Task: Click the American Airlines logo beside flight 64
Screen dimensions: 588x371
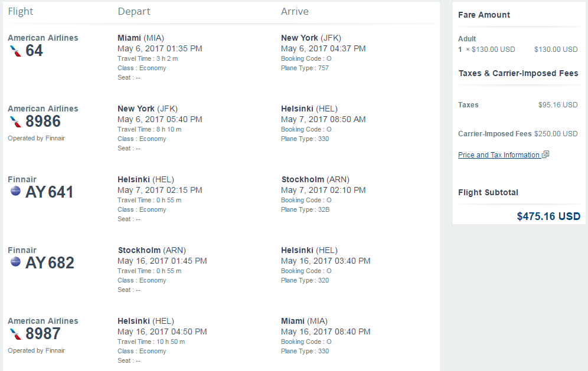Action: point(16,51)
